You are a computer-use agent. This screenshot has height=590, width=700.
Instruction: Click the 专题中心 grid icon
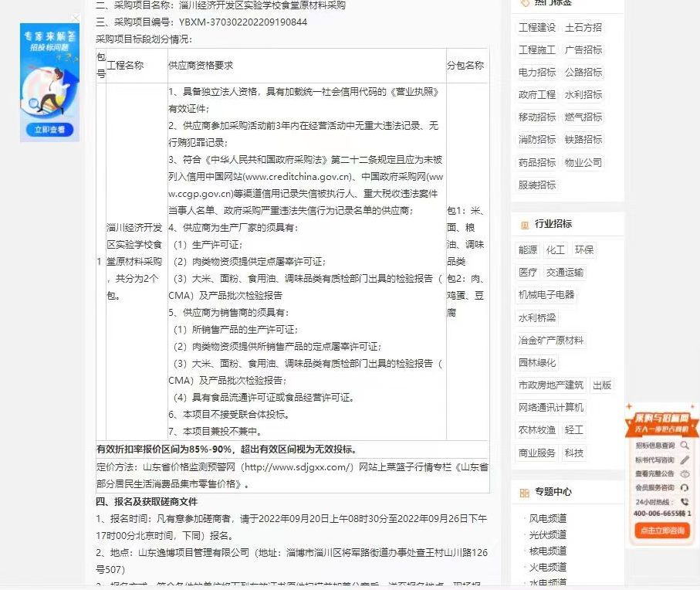click(524, 492)
